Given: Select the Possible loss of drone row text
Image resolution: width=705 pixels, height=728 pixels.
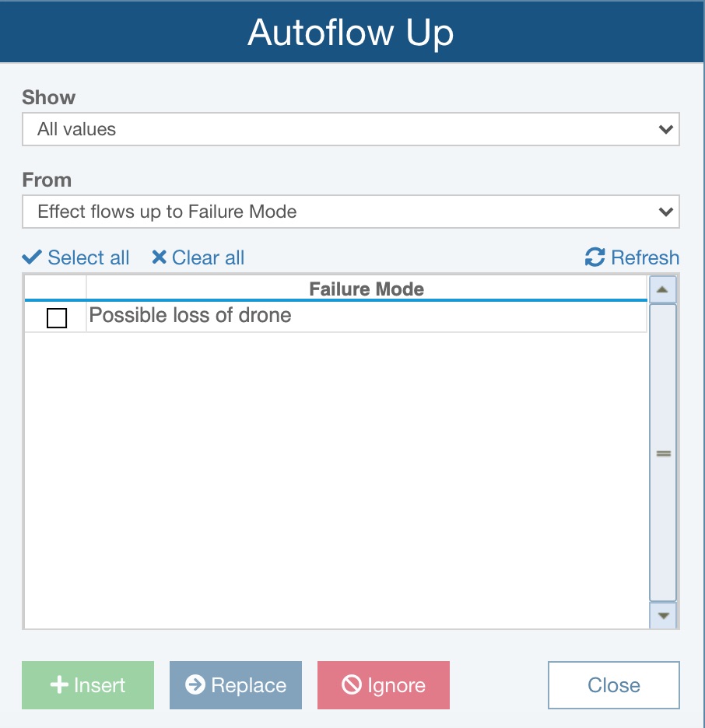Looking at the screenshot, I should click(190, 315).
